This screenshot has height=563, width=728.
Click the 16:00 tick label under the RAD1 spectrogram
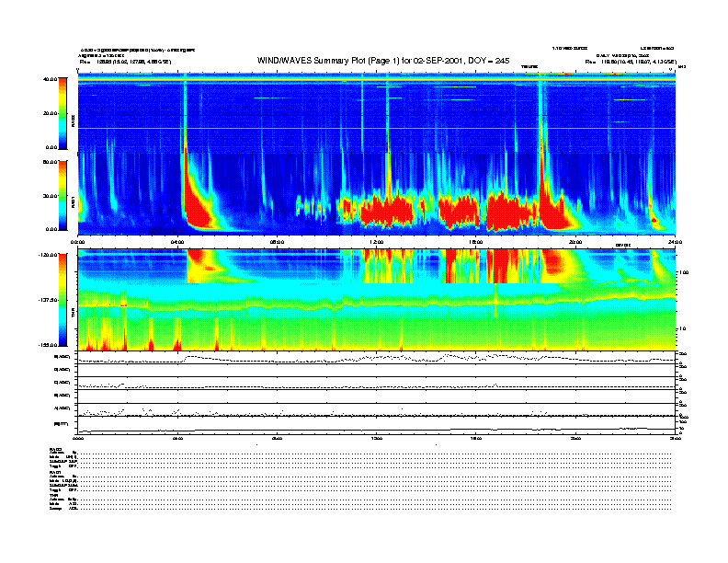(x=476, y=242)
